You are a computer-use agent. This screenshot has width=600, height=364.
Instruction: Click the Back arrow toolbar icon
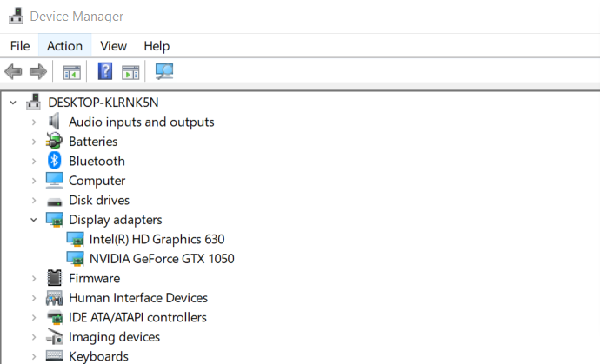pos(13,72)
